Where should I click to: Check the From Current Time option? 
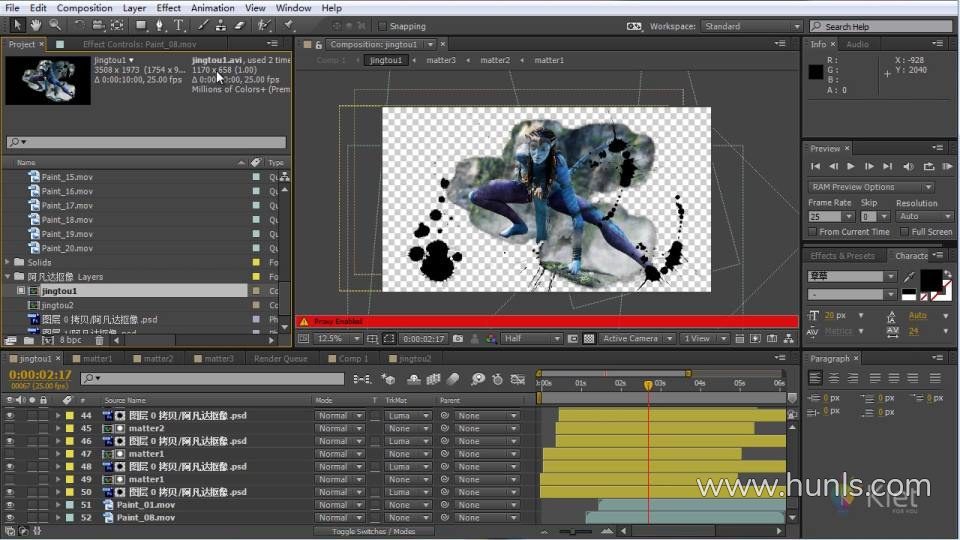click(x=812, y=231)
